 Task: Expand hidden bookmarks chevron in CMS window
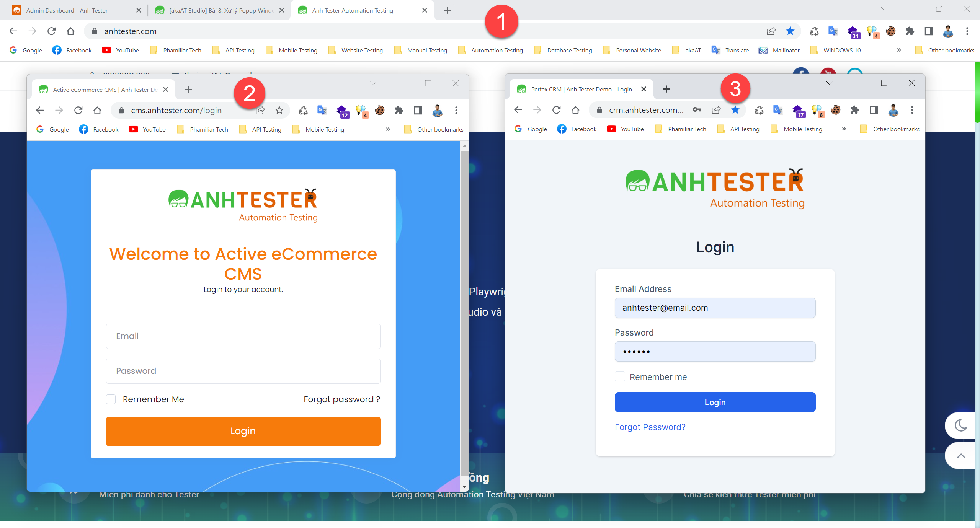(x=388, y=129)
